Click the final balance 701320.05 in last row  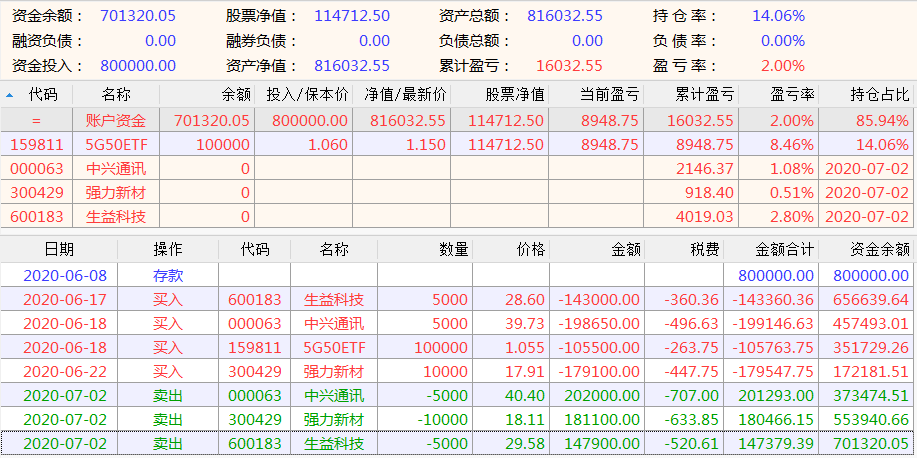[871, 444]
